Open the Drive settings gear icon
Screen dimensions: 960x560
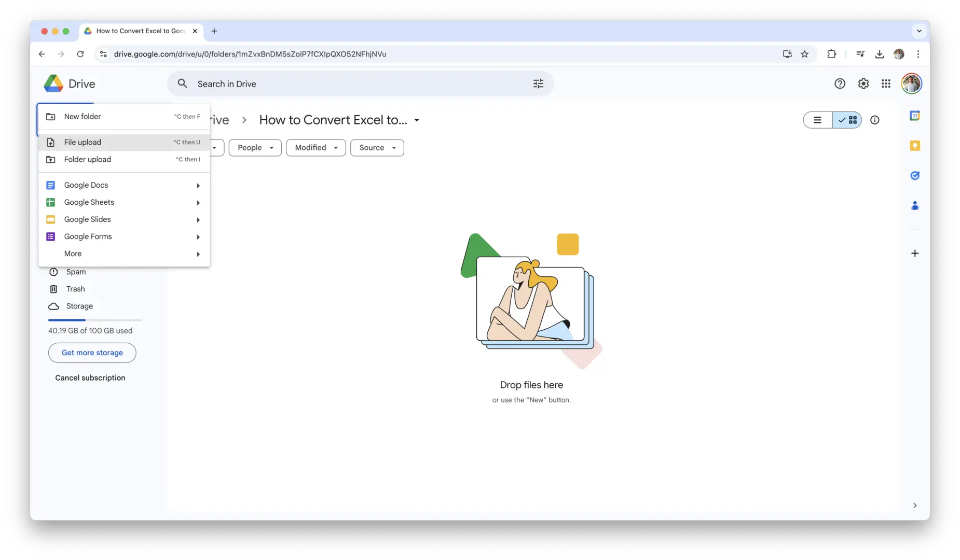[x=863, y=83]
